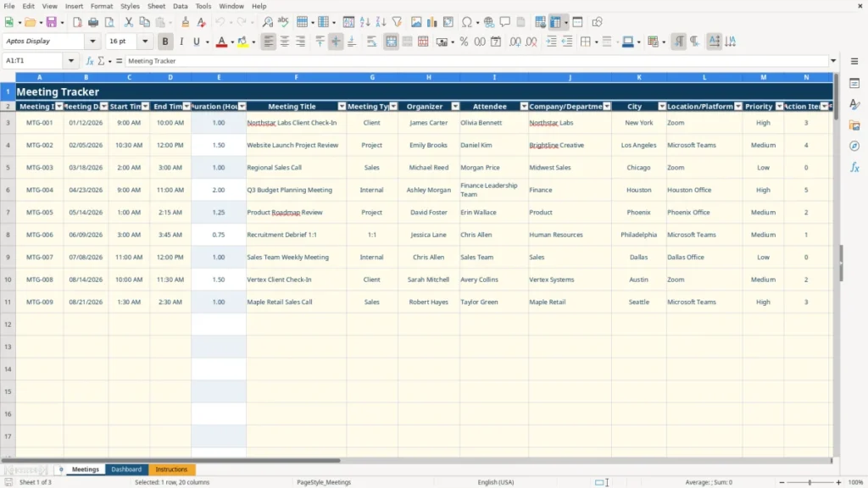This screenshot has width=868, height=488.
Task: Open Attendee column filter dropdown
Action: pos(524,106)
